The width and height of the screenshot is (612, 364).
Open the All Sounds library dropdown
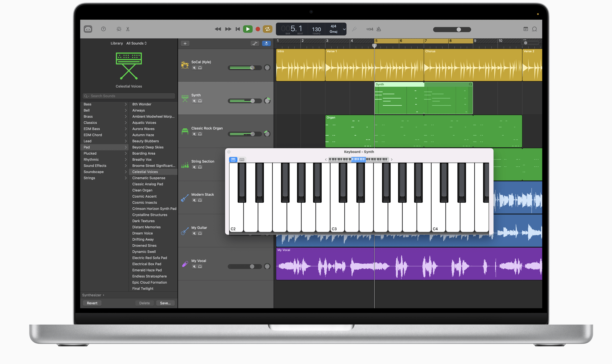(136, 43)
